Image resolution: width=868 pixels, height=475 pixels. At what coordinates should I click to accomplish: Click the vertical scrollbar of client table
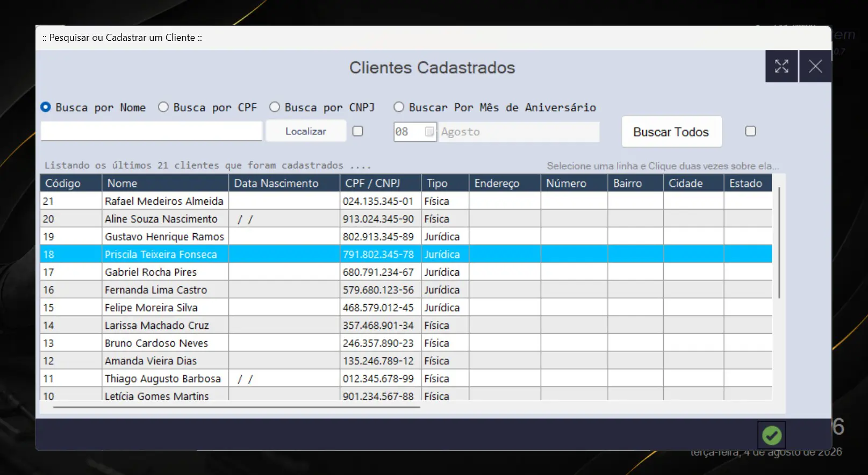coord(779,242)
